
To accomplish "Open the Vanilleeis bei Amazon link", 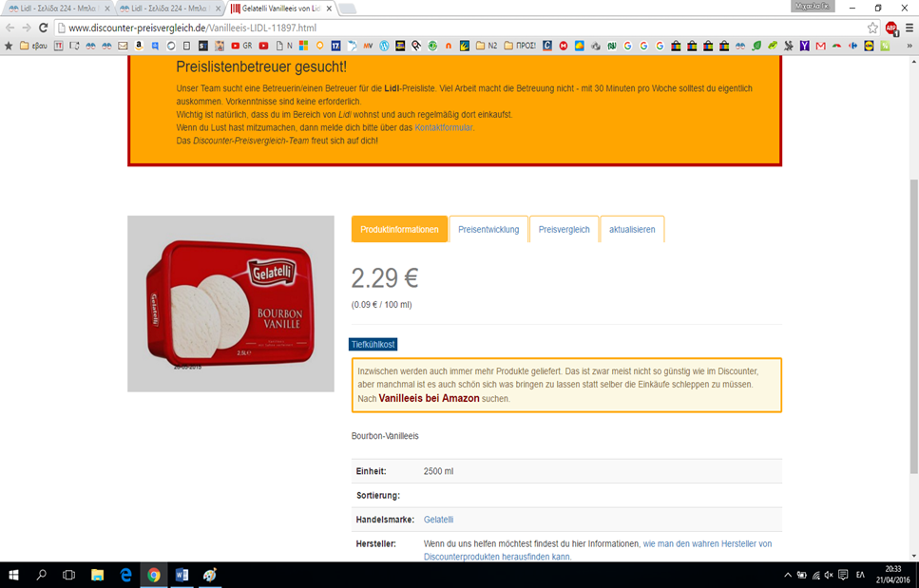I will coord(429,398).
